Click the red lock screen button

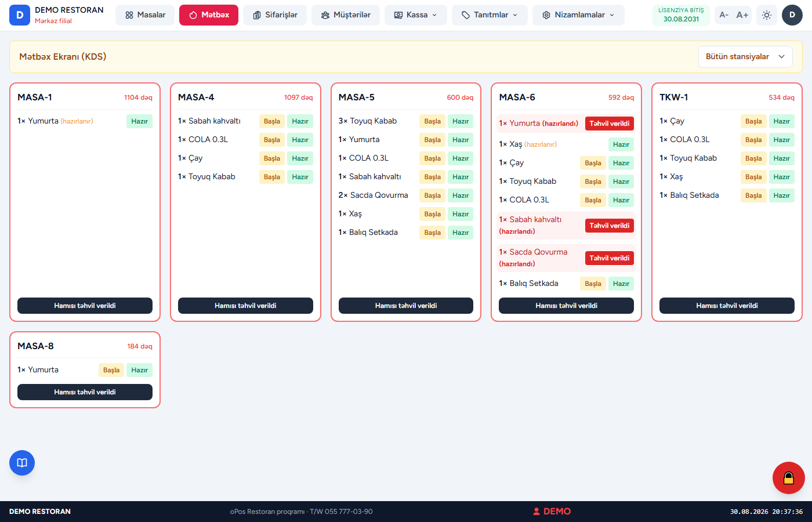[x=789, y=478]
